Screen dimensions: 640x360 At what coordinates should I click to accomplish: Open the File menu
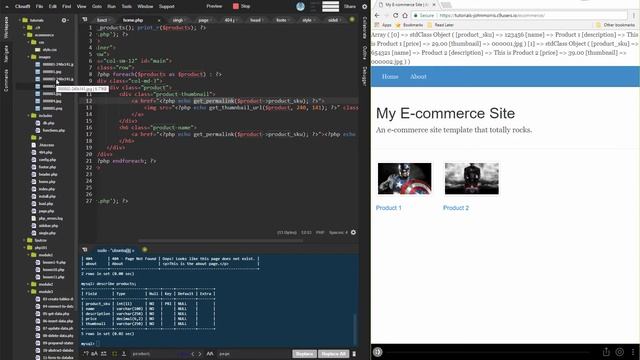pyautogui.click(x=39, y=6)
